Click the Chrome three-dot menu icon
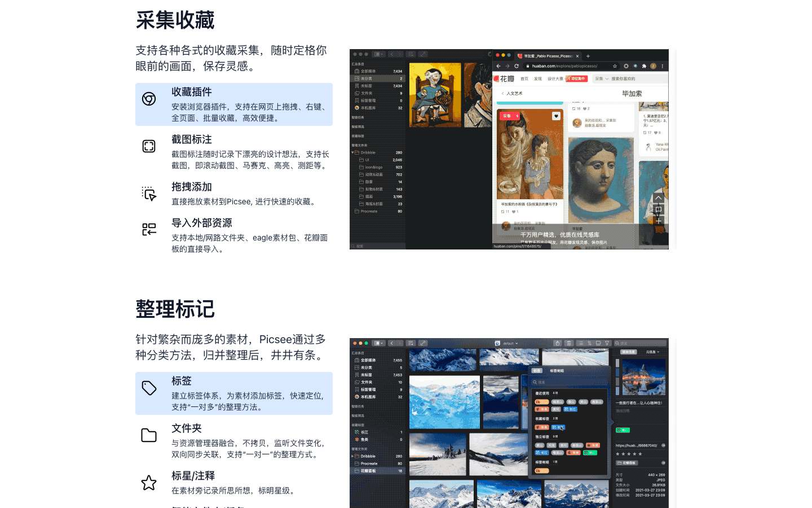This screenshot has width=812, height=508. pyautogui.click(x=663, y=66)
